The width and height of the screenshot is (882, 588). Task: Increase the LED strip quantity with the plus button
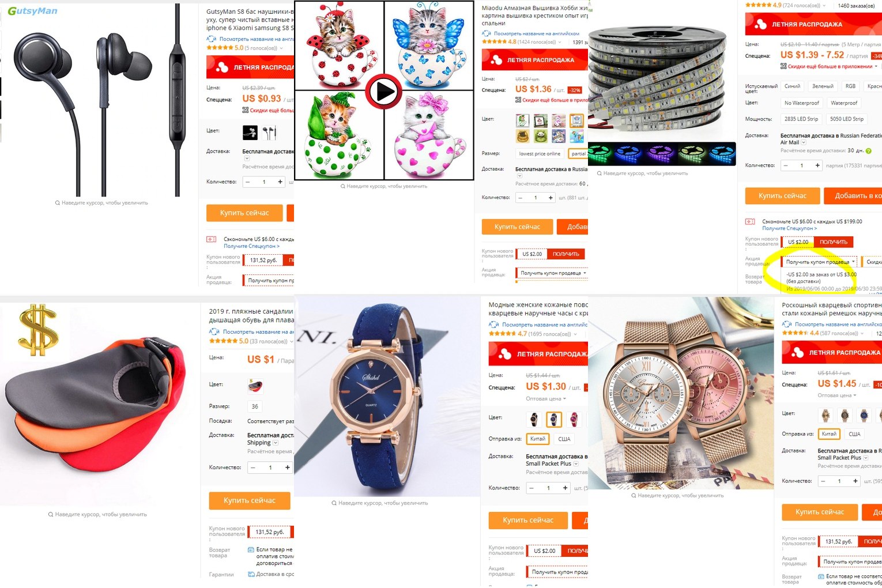click(x=817, y=165)
